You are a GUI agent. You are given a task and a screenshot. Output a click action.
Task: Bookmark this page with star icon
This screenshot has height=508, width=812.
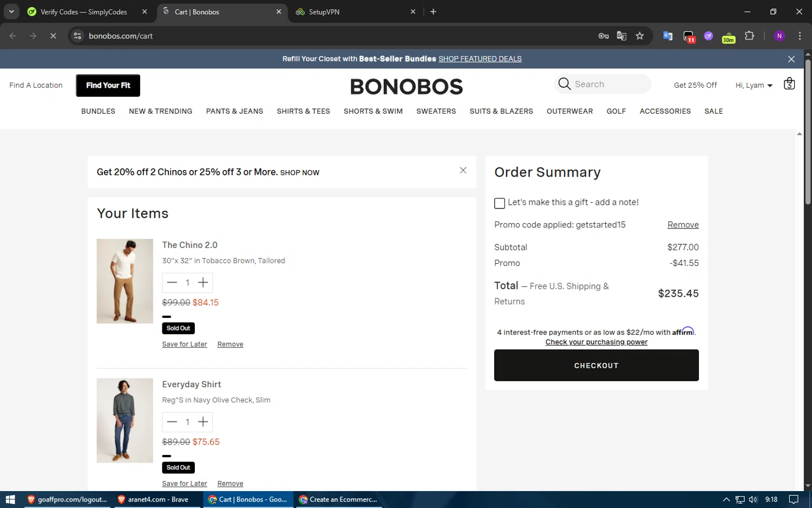(x=640, y=36)
